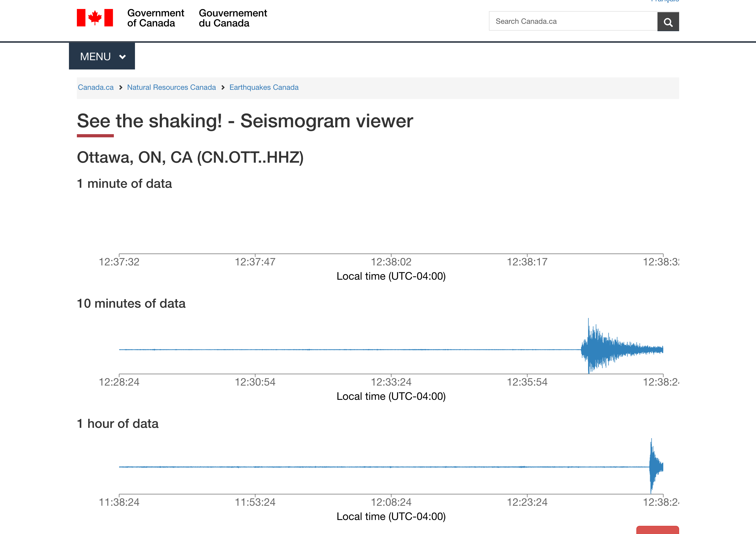756x534 pixels.
Task: Click the search magnifier icon button
Action: tap(668, 22)
